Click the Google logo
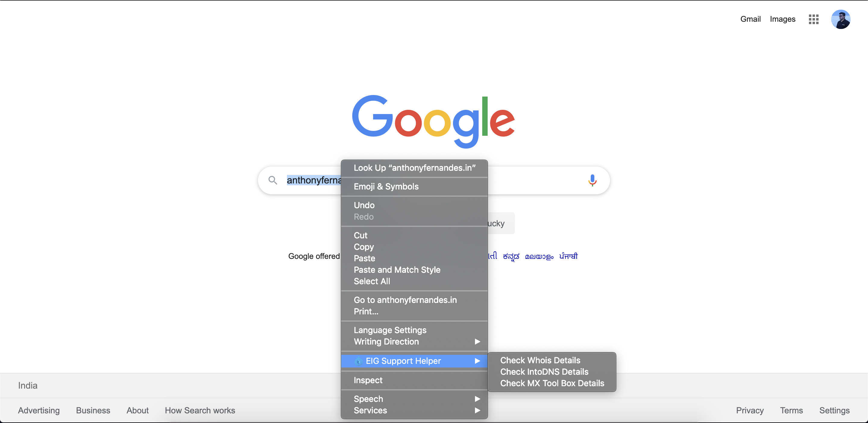Viewport: 868px width, 423px height. [x=433, y=121]
